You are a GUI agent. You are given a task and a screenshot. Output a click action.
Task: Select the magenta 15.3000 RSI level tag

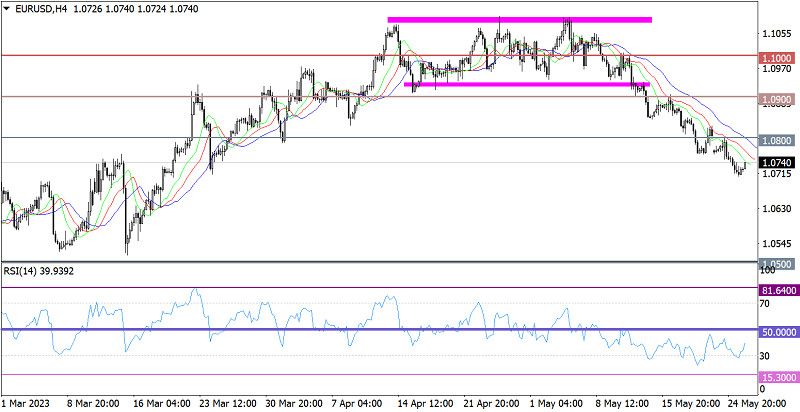[x=777, y=377]
